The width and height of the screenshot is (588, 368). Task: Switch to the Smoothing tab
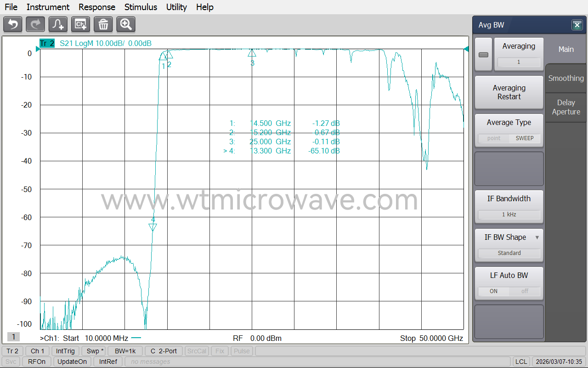coord(566,78)
